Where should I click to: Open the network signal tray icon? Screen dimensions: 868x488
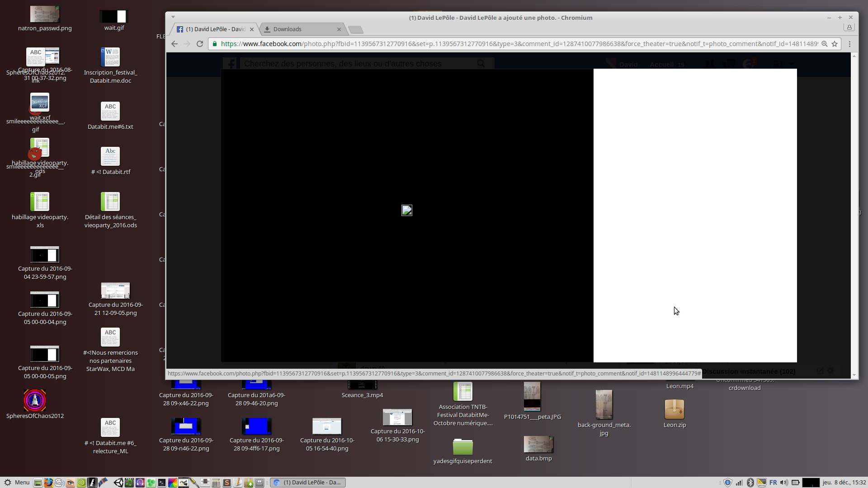[739, 483]
